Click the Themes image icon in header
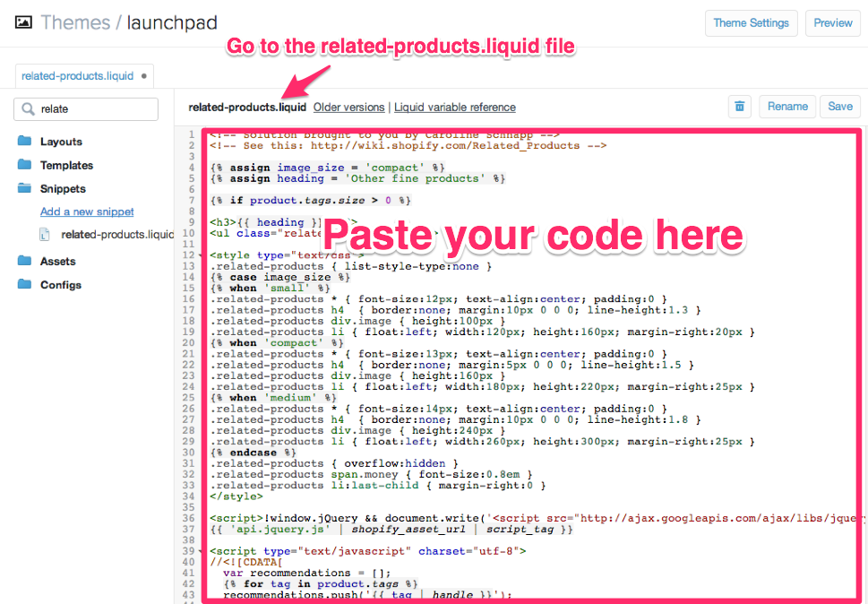Screen dimensions: 868x604 coord(23,22)
